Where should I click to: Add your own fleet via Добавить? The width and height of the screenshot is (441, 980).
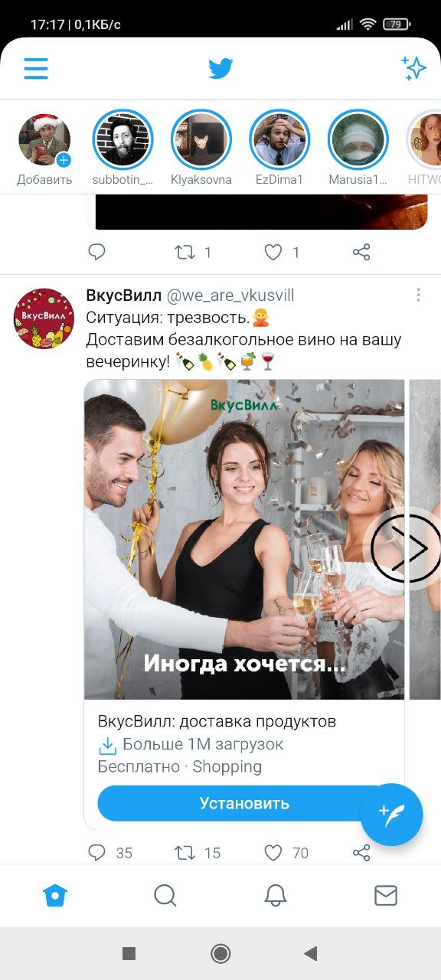44,149
